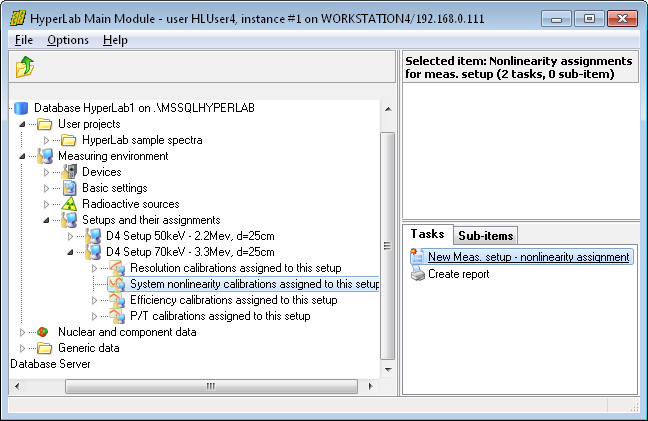Click the vertical scrollbar thumb in tree
The width and height of the screenshot is (648, 421).
coord(388,246)
